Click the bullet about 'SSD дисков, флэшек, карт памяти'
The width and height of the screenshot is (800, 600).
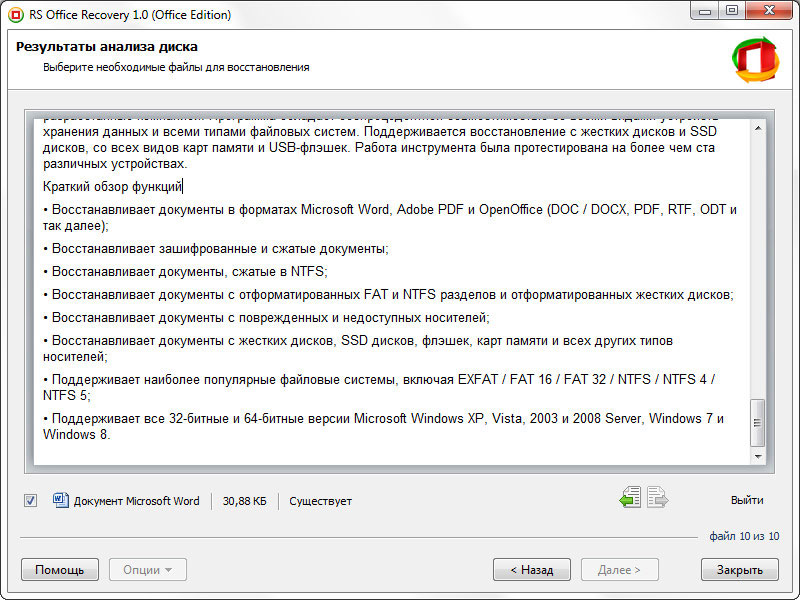pos(358,348)
